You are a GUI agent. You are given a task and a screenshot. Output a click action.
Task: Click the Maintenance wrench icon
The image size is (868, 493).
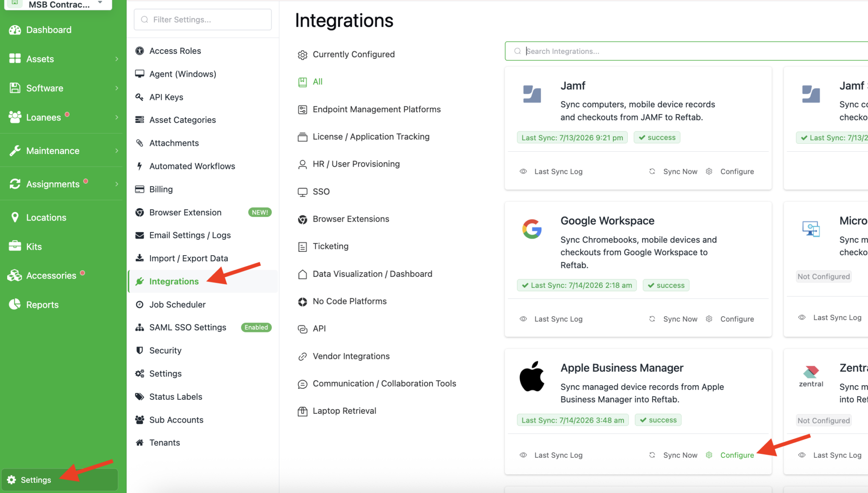[15, 150]
